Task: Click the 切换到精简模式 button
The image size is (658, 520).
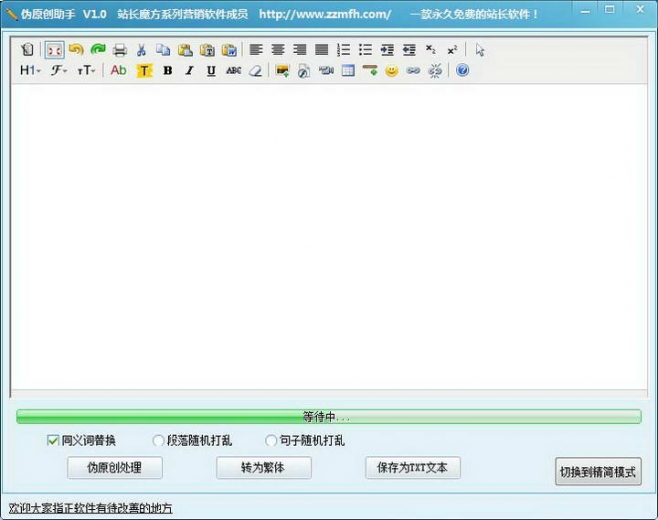Action: click(598, 472)
